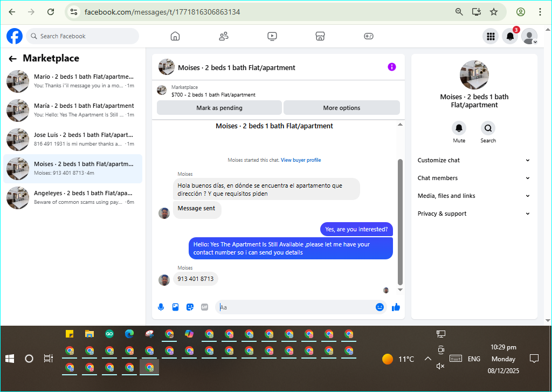This screenshot has height=392, width=552.
Task: Click the Mark as pending button
Action: coord(219,108)
